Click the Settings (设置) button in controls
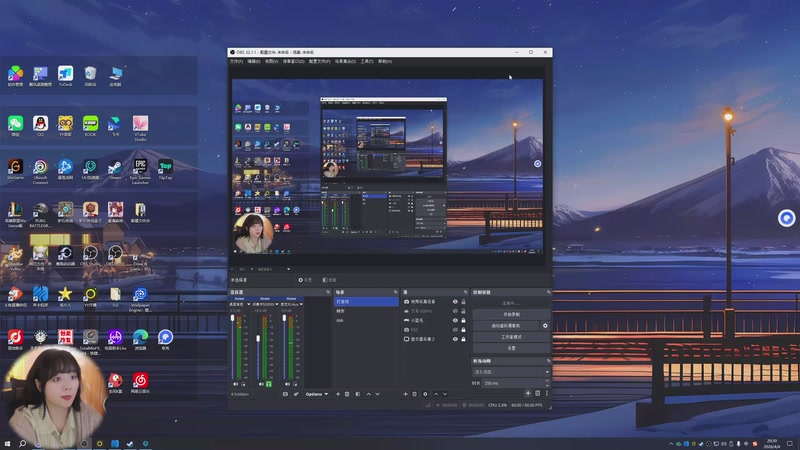Image resolution: width=800 pixels, height=450 pixels. (x=511, y=348)
